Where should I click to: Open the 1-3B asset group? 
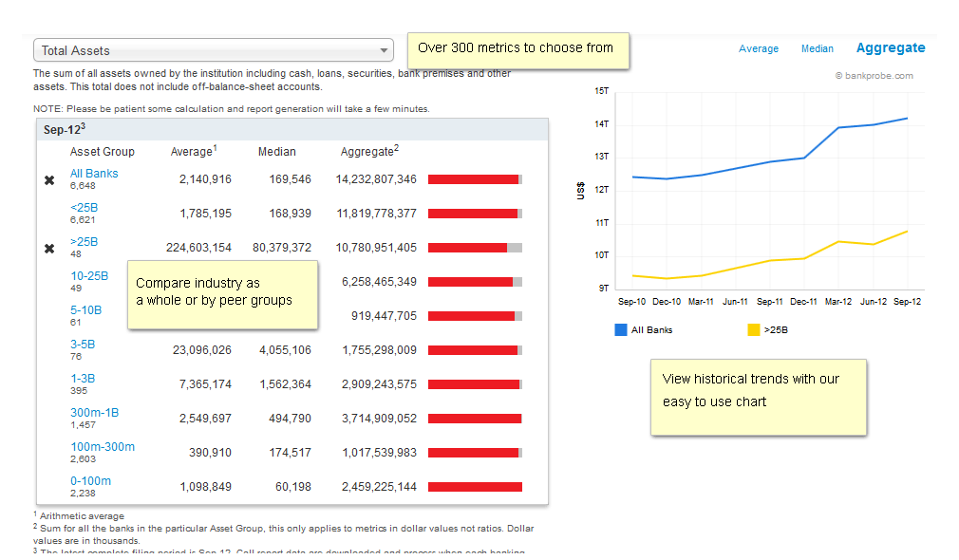click(x=83, y=379)
